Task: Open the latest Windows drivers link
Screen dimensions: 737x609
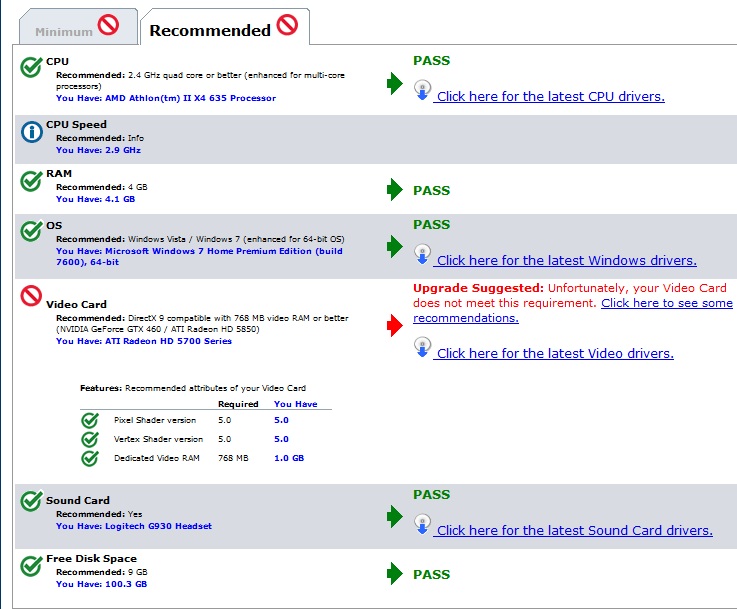Action: point(565,260)
